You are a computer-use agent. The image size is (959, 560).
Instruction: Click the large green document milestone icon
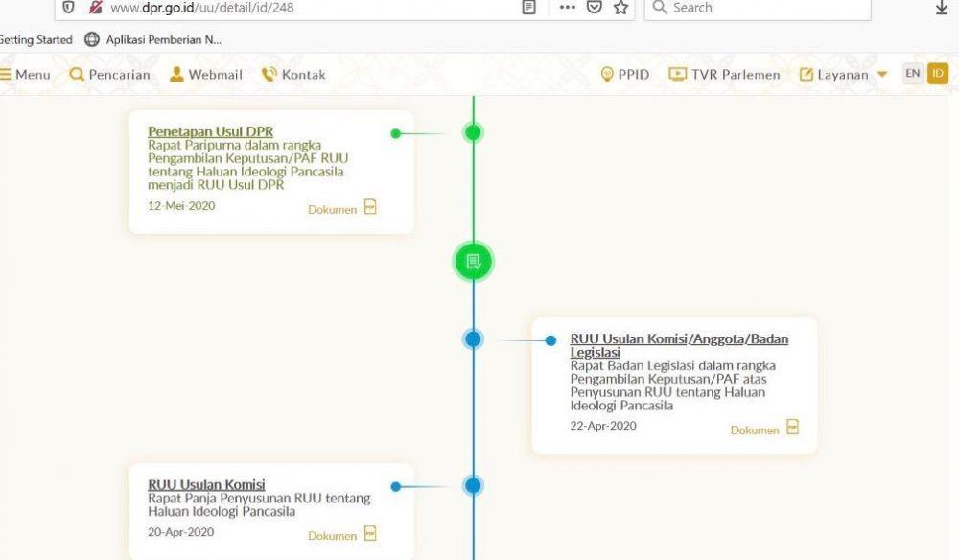pos(473,262)
